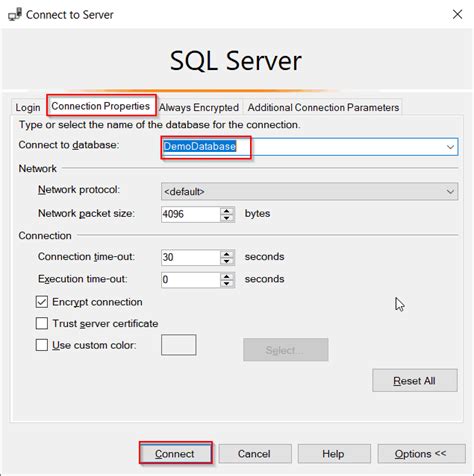Enable Trust server certificate checkbox

[x=42, y=323]
